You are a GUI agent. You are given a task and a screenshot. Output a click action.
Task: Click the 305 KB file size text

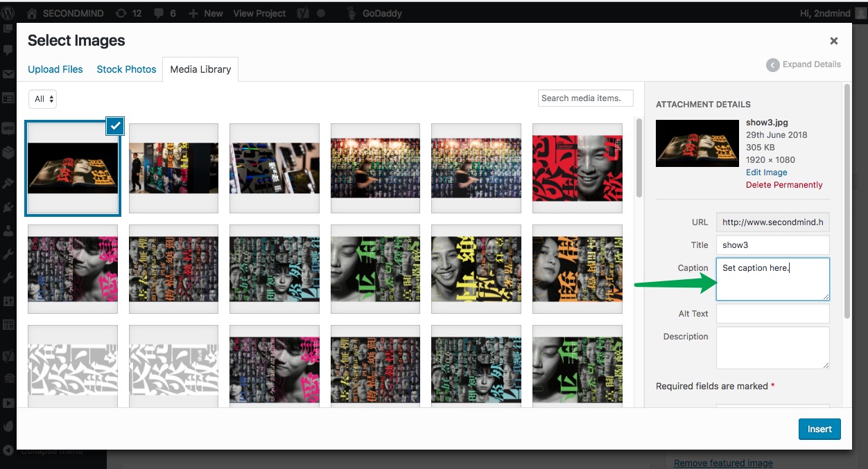coord(760,148)
